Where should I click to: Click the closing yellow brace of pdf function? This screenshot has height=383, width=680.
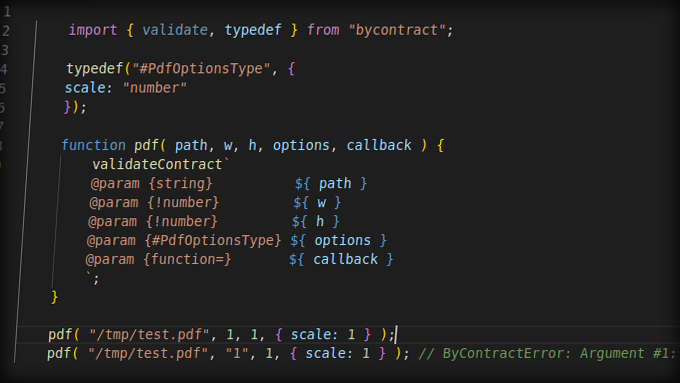click(x=55, y=298)
